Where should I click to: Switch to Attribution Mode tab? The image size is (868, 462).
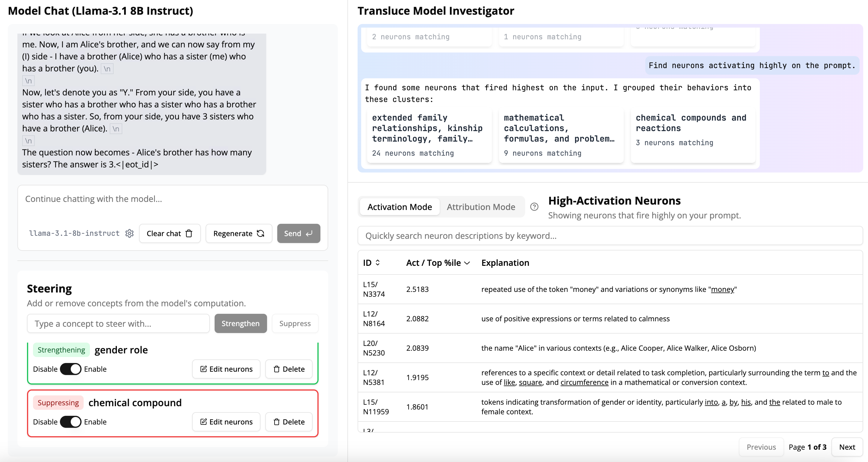coord(480,207)
